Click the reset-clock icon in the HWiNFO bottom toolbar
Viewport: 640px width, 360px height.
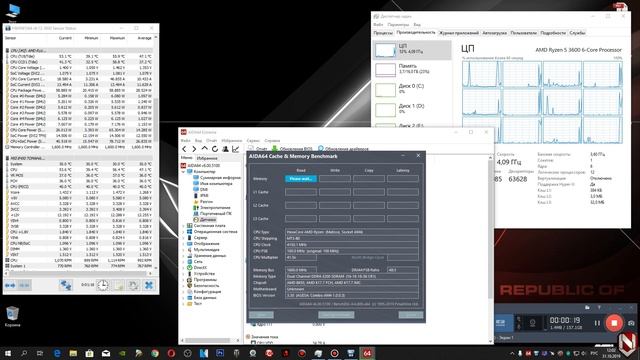coord(133,285)
